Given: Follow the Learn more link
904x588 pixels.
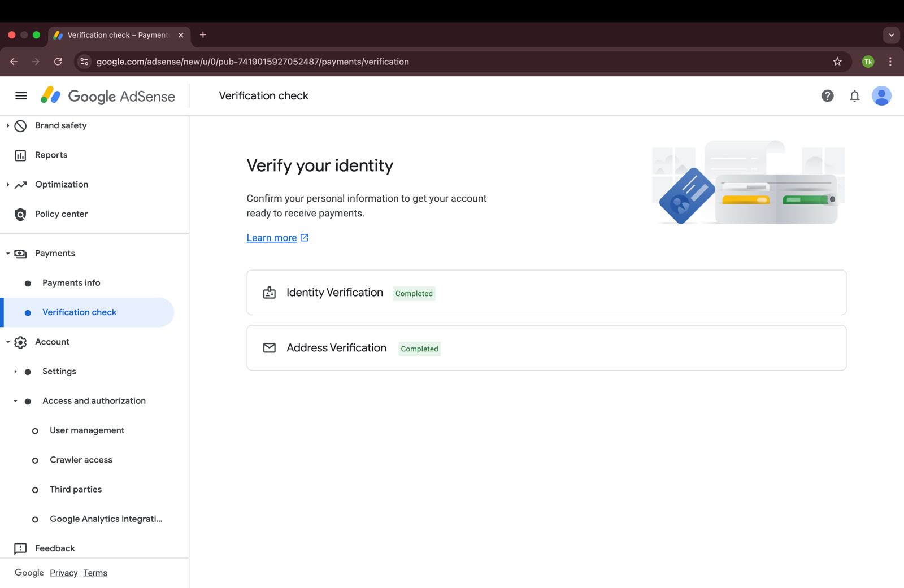Looking at the screenshot, I should click(272, 238).
